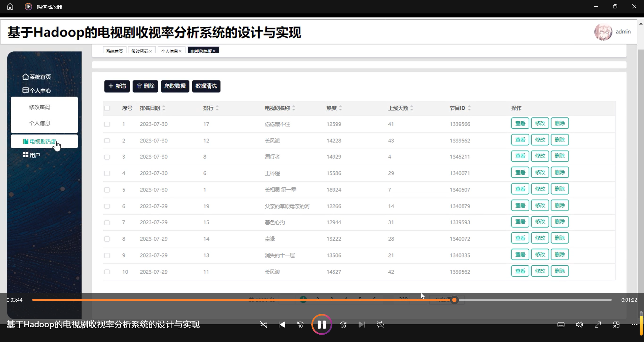Click the remaining time 0:01:22
644x342 pixels.
coord(629,300)
